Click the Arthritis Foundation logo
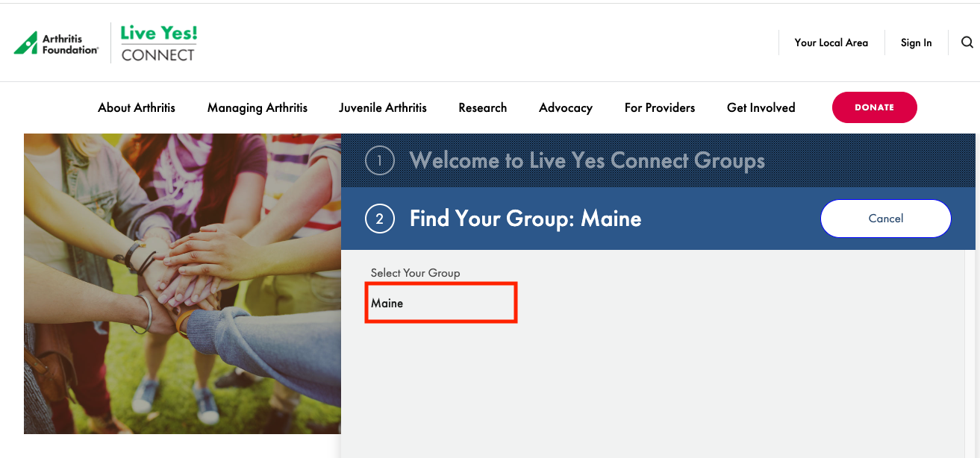The image size is (980, 458). (56, 43)
